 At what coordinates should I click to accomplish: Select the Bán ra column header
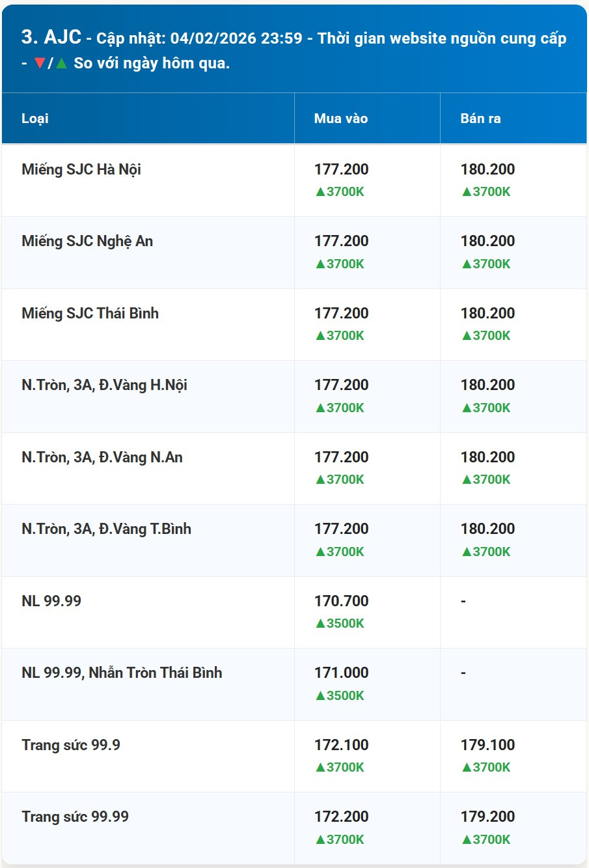(x=480, y=119)
